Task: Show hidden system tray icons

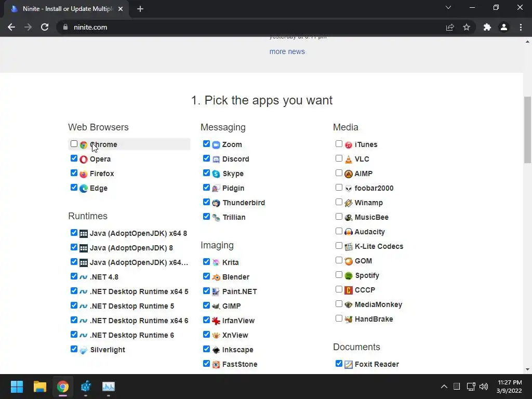Action: (444, 387)
